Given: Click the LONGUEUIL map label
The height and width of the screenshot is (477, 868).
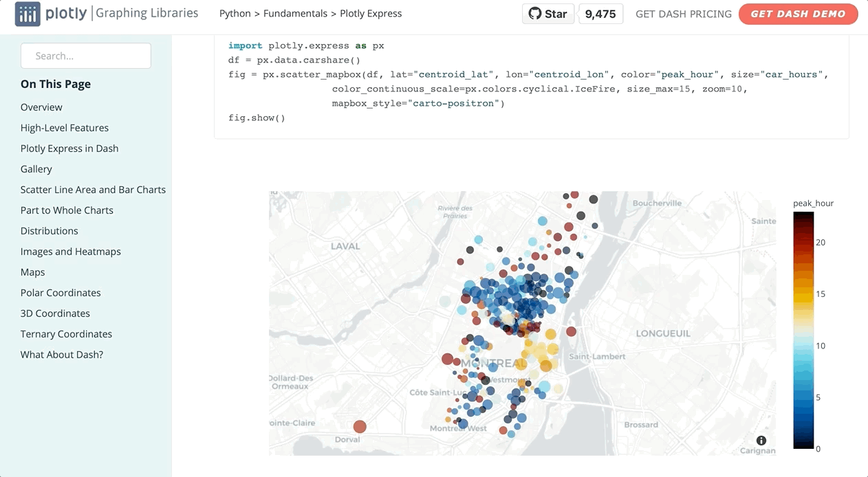Looking at the screenshot, I should pyautogui.click(x=663, y=333).
